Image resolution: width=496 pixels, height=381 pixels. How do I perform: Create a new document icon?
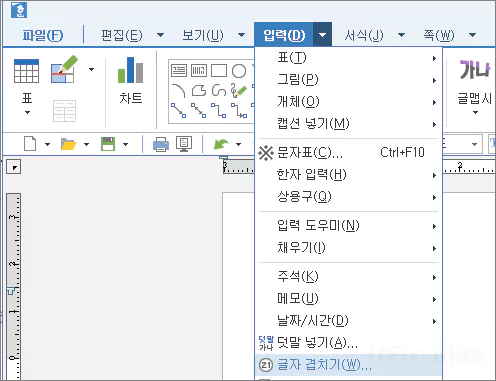click(30, 144)
